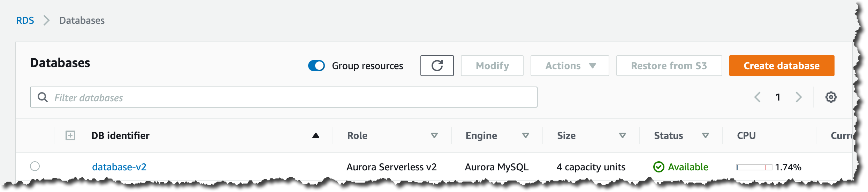Image resolution: width=868 pixels, height=192 pixels.
Task: Navigate to RDS breadcrumb link
Action: click(25, 21)
